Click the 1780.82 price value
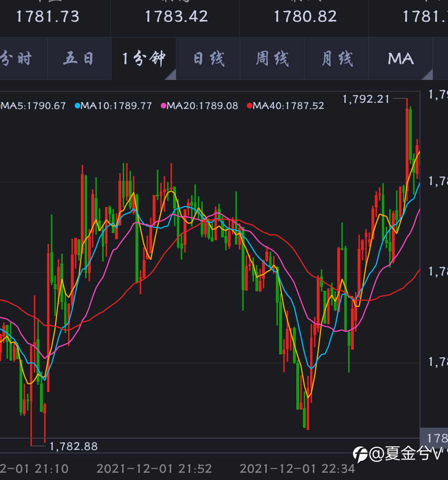 [x=305, y=17]
